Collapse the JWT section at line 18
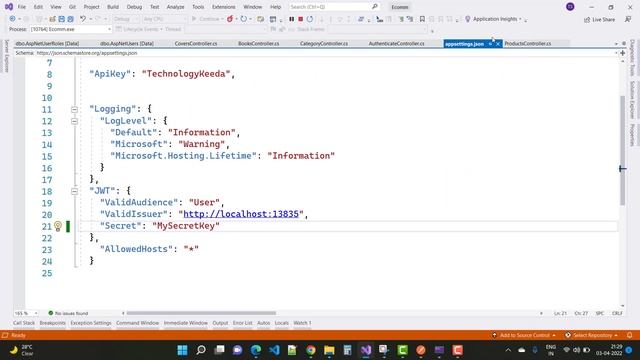The height and width of the screenshot is (360, 640). pyautogui.click(x=74, y=191)
